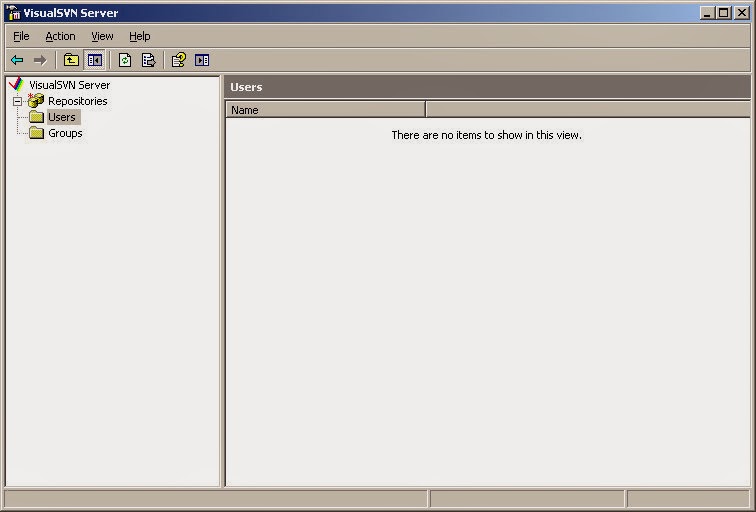Screen dimensions: 756x512
Task: Click 'There are no items to show' text
Action: (x=486, y=135)
